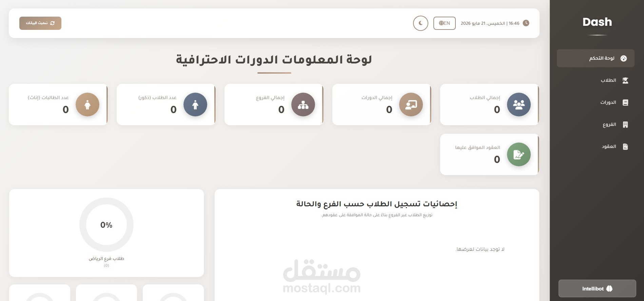Switch language with the EN button
Image resolution: width=644 pixels, height=301 pixels.
pyautogui.click(x=445, y=23)
